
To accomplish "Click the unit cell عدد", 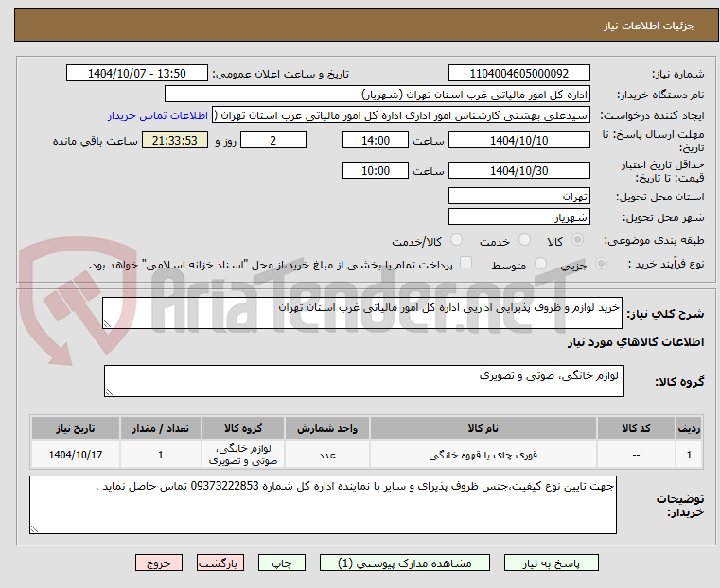I will (x=327, y=455).
